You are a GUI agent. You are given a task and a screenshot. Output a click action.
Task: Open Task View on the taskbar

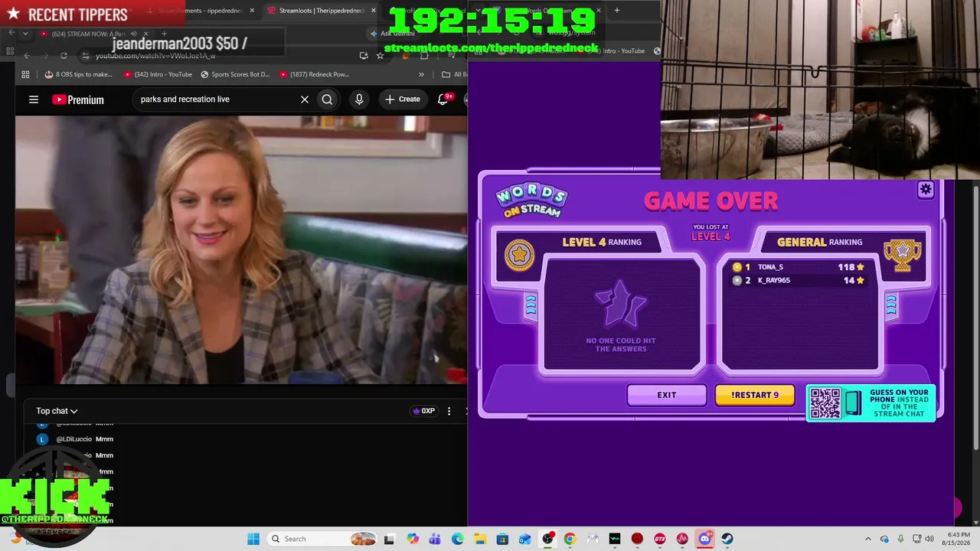point(389,539)
